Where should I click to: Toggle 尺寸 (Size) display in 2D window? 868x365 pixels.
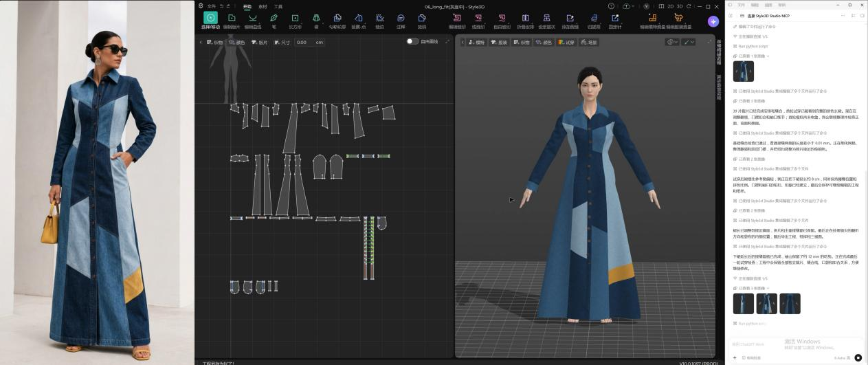pyautogui.click(x=281, y=42)
